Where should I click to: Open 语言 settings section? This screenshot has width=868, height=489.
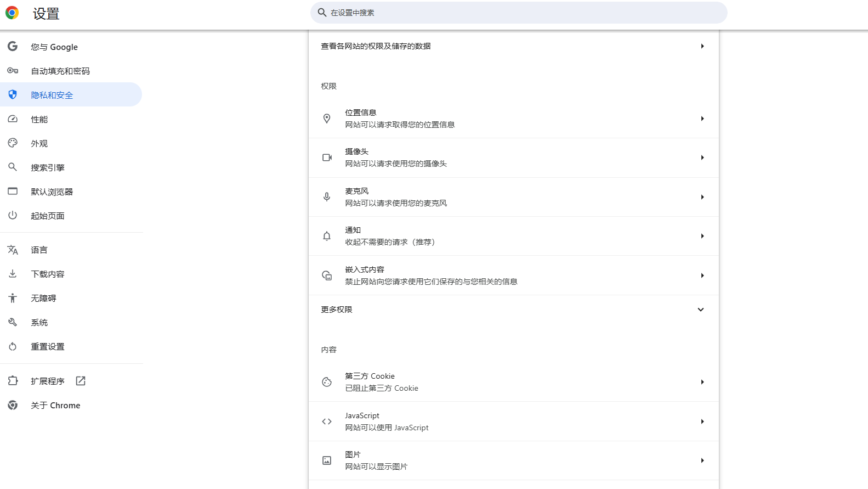71,250
